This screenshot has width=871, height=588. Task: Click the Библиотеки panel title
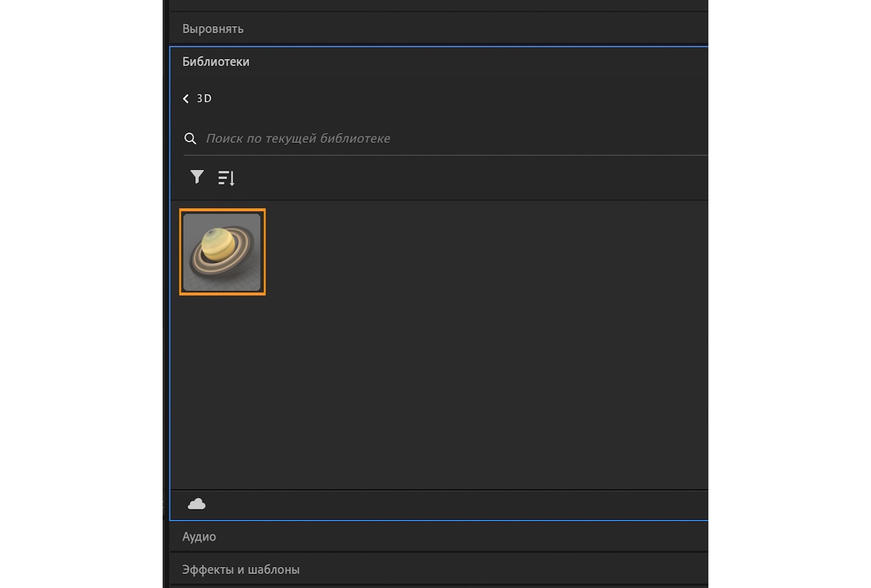click(x=216, y=62)
